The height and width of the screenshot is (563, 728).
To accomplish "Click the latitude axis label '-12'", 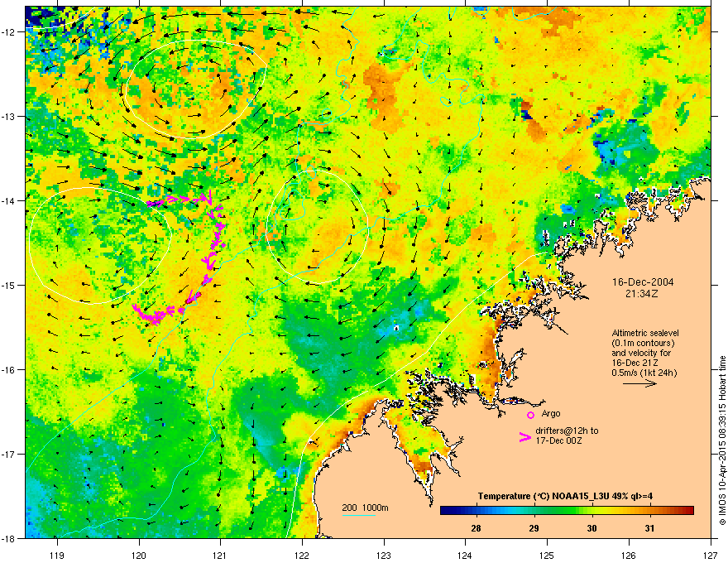I will 9,32.
